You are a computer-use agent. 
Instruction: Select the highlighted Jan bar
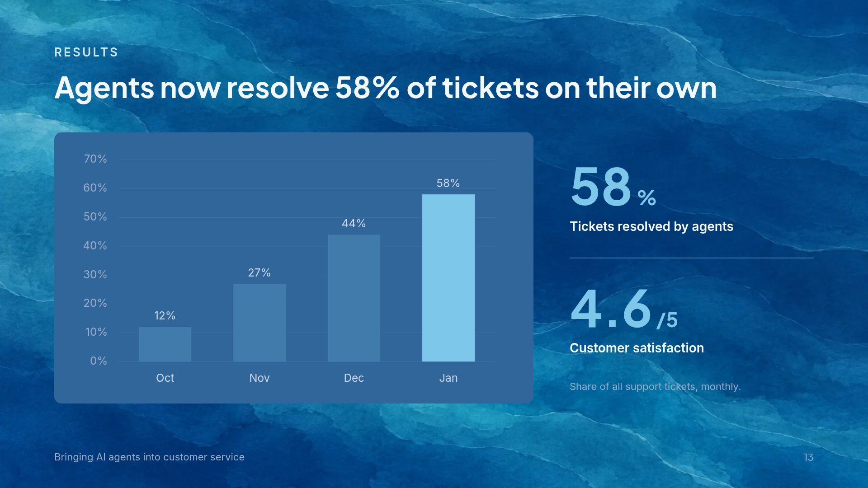[448, 278]
